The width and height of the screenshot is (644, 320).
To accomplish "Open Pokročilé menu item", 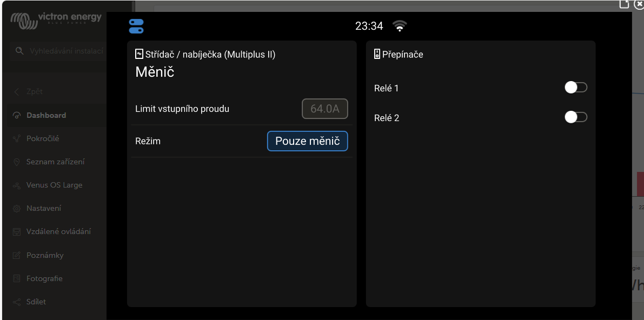I will (43, 138).
